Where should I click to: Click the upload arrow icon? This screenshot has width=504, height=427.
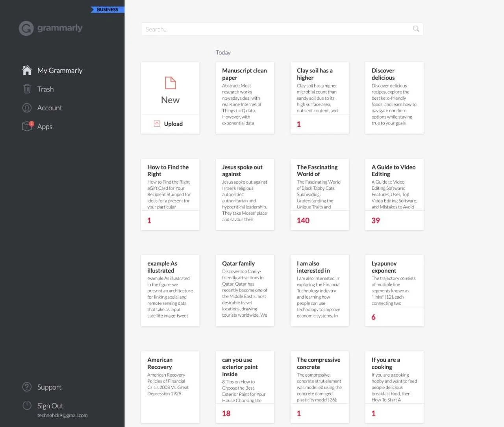pos(157,124)
